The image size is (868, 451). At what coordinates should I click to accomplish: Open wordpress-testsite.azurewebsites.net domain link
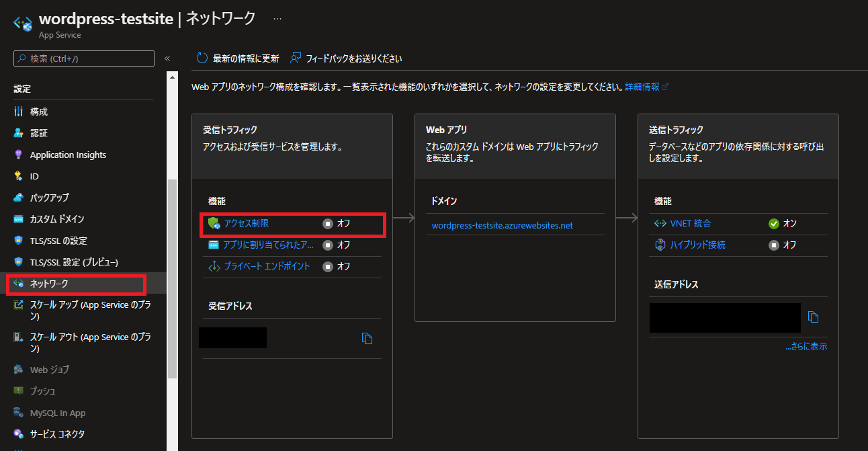tap(502, 225)
